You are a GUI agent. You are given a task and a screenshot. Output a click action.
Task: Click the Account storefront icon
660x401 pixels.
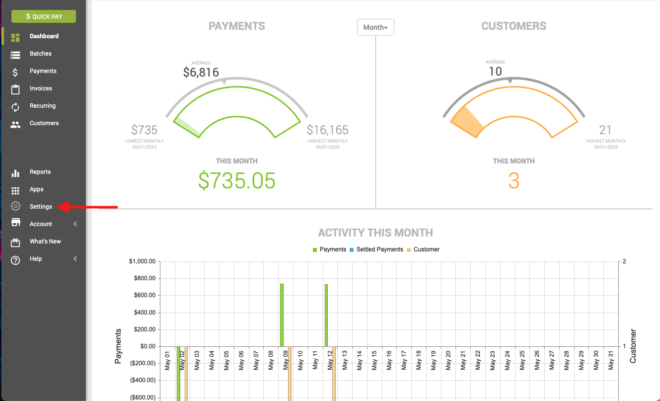16,223
